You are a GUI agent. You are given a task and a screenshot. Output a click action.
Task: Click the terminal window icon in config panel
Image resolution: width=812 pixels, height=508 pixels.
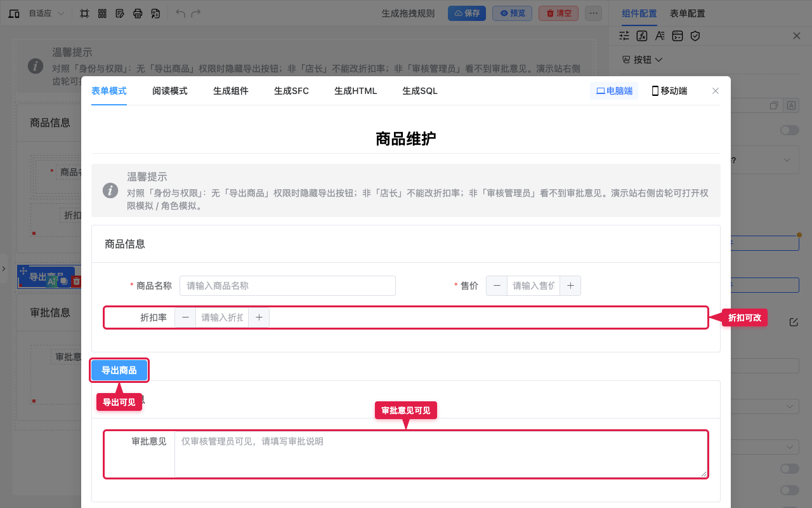click(x=678, y=36)
